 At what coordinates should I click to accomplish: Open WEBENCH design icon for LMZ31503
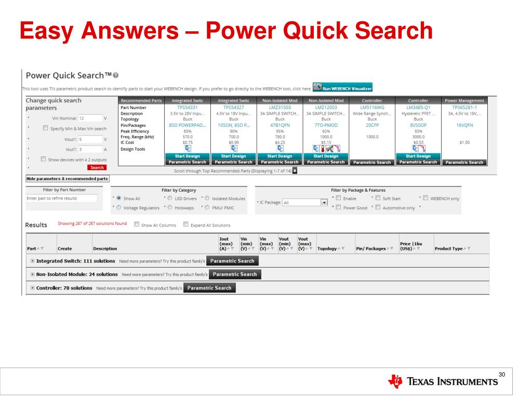coord(280,149)
